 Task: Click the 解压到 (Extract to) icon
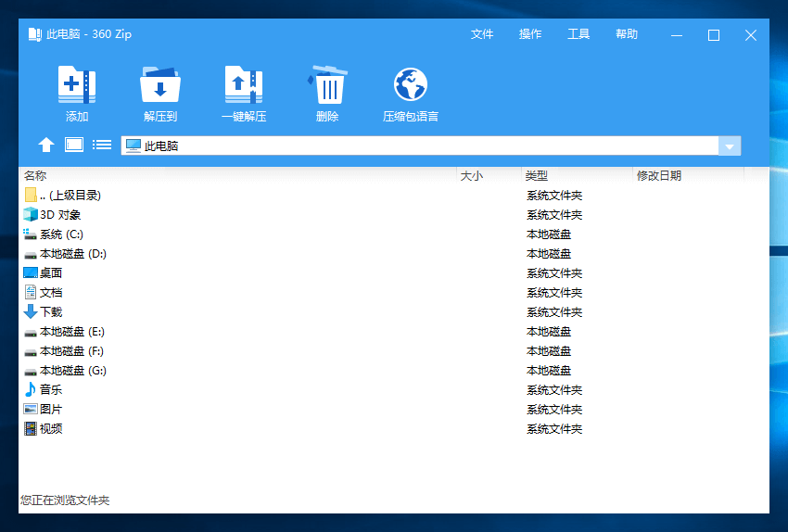coord(160,84)
